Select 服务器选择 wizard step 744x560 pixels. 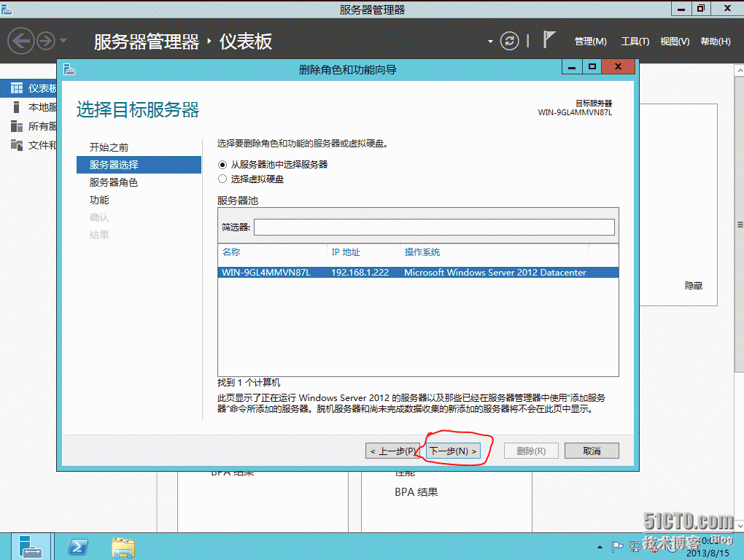click(x=139, y=165)
